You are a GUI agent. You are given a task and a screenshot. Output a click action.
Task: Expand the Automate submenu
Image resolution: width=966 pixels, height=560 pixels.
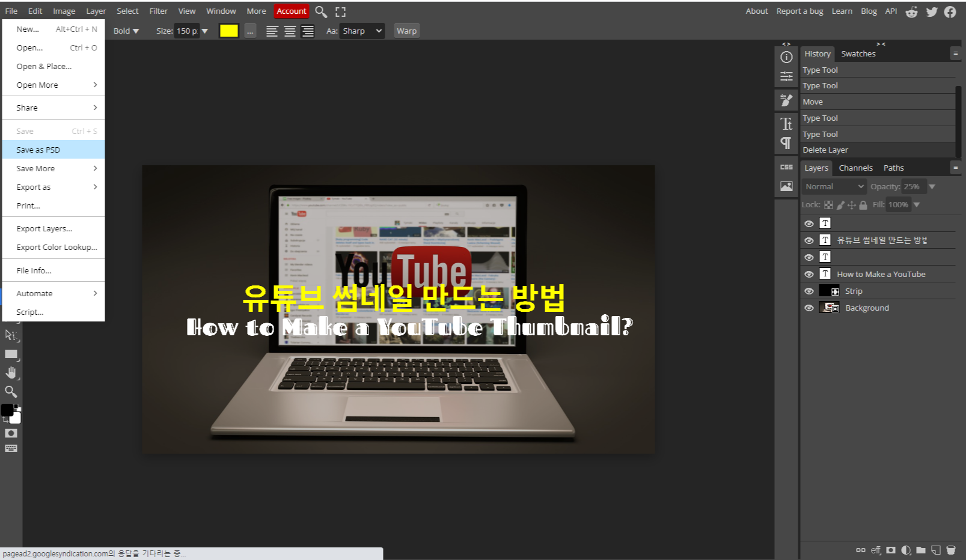pyautogui.click(x=53, y=294)
